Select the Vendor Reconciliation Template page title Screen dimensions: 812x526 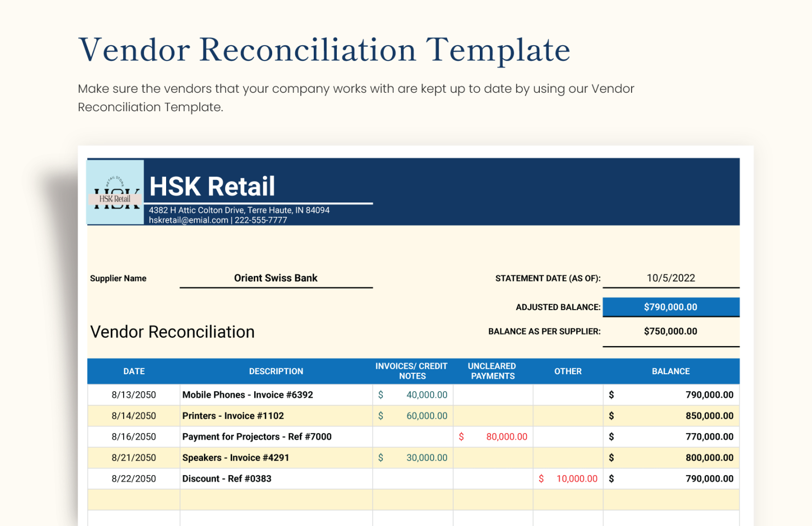tap(324, 50)
